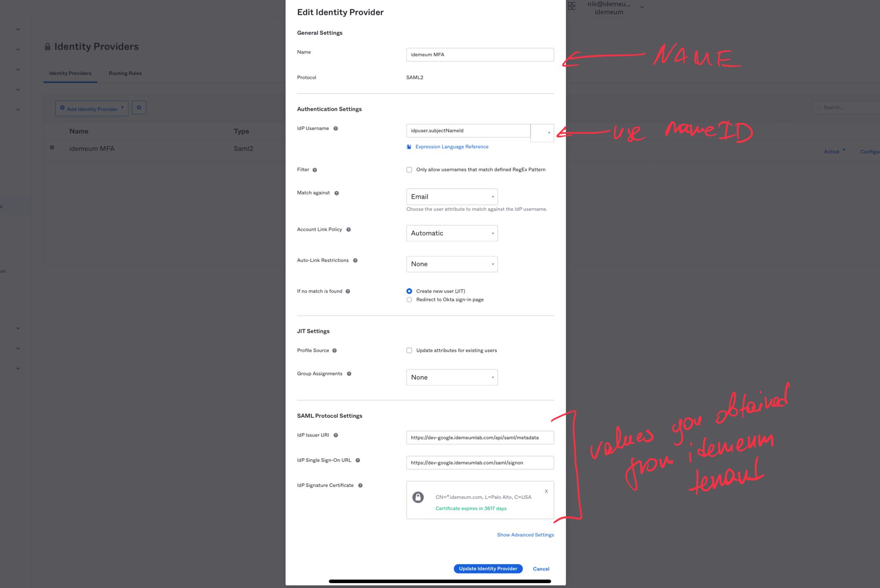The image size is (880, 588).
Task: Switch to the Identity Providers tab
Action: tap(70, 73)
